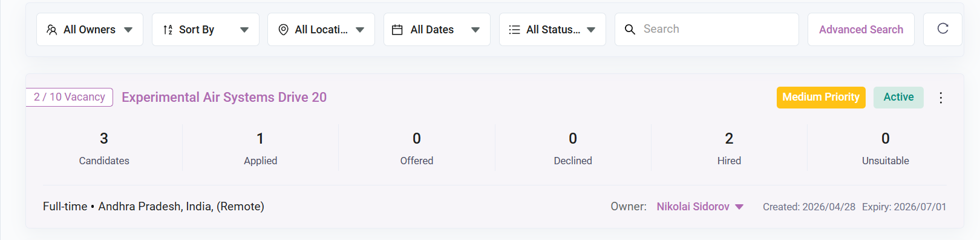Click the location pin icon
The width and height of the screenshot is (980, 240).
(283, 30)
